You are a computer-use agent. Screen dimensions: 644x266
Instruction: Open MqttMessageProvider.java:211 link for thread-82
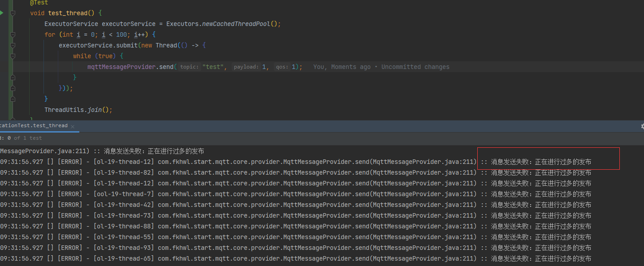[423, 172]
